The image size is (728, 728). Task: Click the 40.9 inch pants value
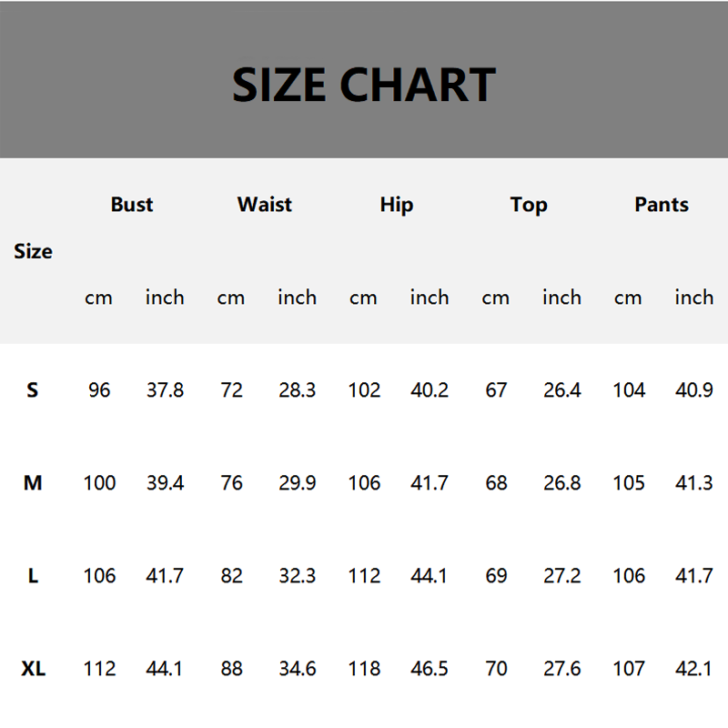[x=694, y=390]
